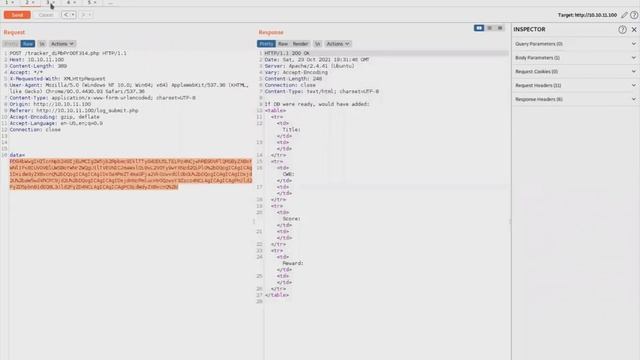Click the Title: cell in response
The width and height of the screenshot is (640, 360).
[x=291, y=129]
